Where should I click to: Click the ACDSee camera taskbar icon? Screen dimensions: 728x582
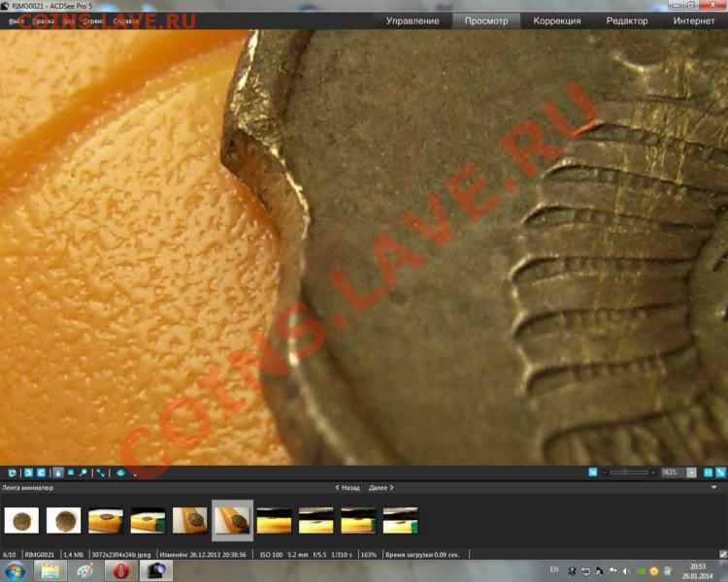point(156,571)
